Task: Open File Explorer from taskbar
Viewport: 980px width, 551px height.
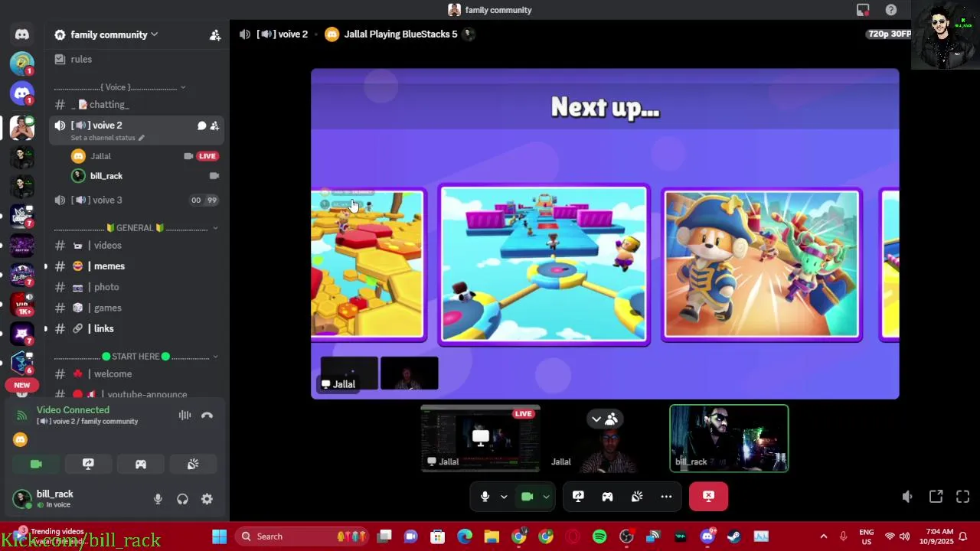Action: [x=492, y=536]
